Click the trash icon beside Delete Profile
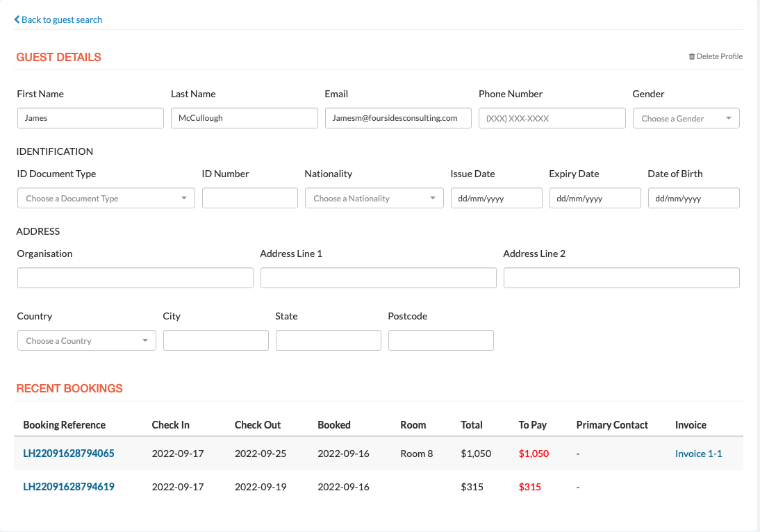 [691, 57]
